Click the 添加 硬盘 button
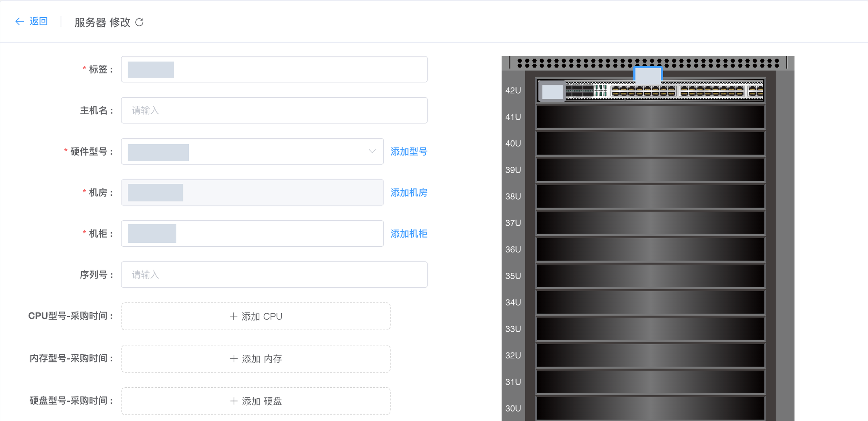Viewport: 868px width, 421px height. (x=256, y=401)
